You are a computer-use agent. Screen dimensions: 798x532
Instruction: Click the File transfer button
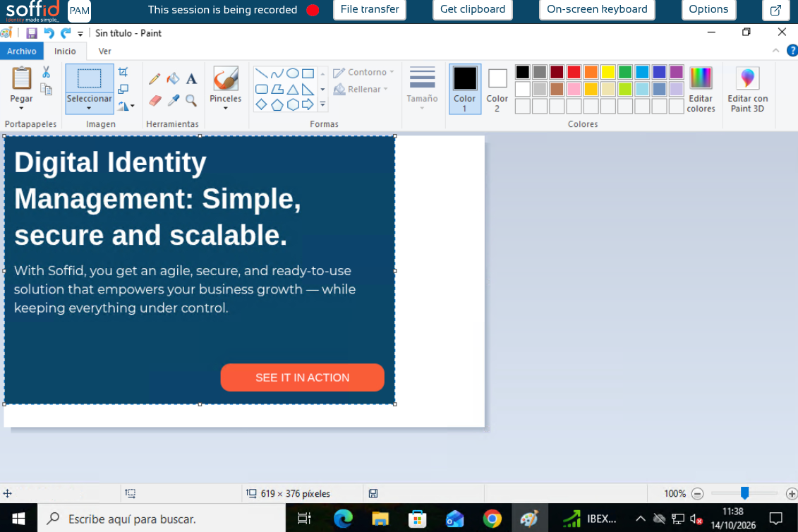pos(370,9)
